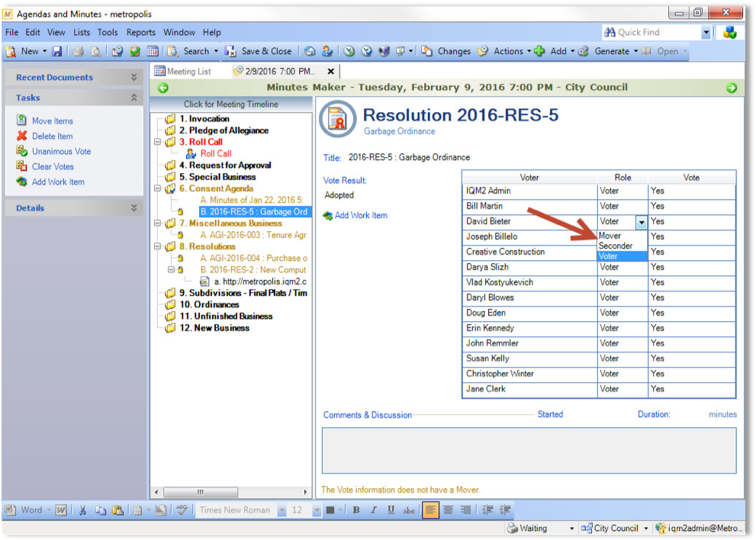
Task: Toggle Italic formatting
Action: pyautogui.click(x=374, y=510)
